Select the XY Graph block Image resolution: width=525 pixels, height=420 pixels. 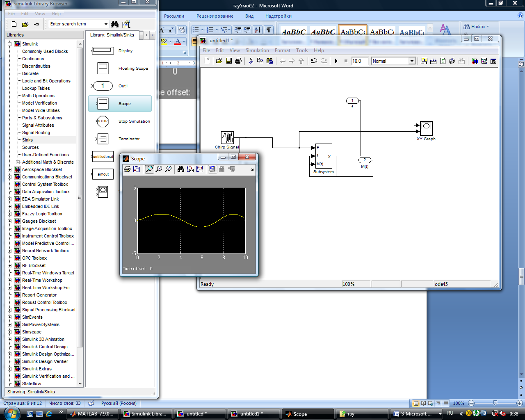(426, 128)
